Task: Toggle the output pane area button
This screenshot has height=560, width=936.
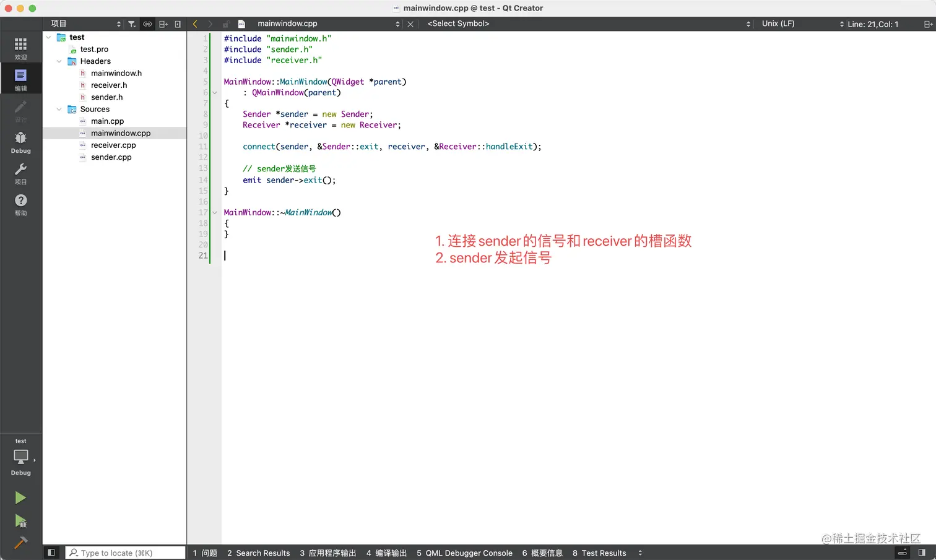Action: tap(903, 553)
